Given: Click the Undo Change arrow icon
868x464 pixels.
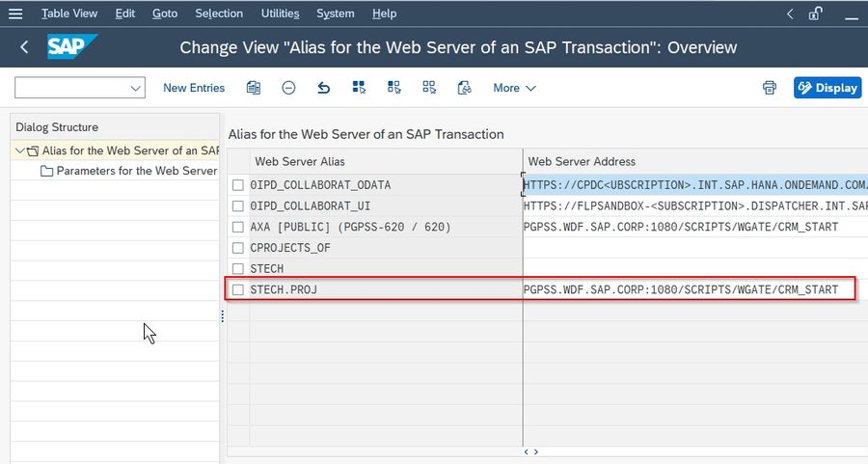Looking at the screenshot, I should pos(324,88).
